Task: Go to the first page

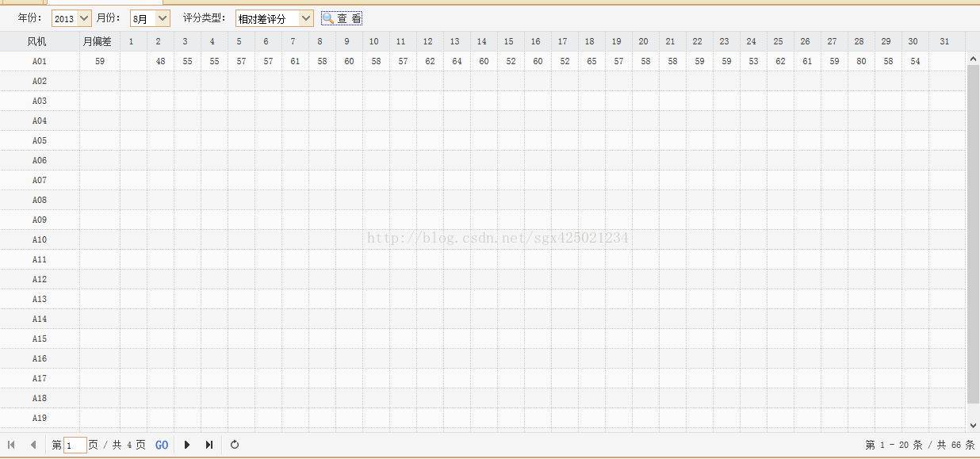Action: 11,445
